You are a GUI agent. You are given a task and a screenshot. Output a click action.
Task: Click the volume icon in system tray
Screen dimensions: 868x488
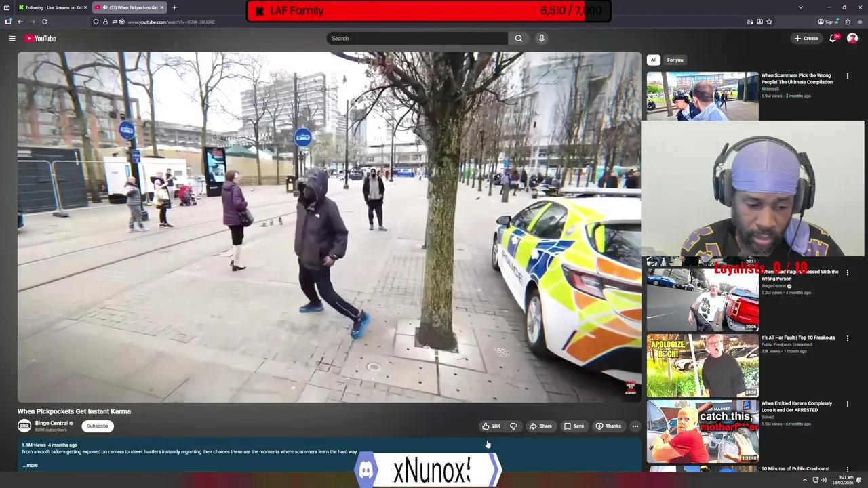824,480
